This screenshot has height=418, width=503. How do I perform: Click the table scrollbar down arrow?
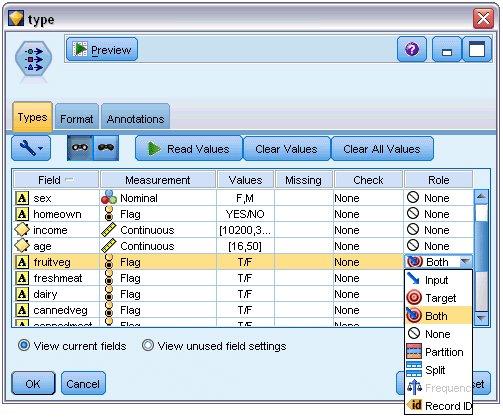pos(481,318)
